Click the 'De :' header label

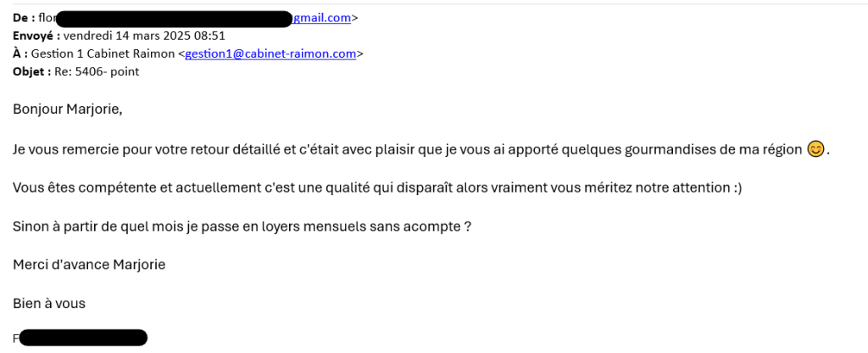coord(24,18)
